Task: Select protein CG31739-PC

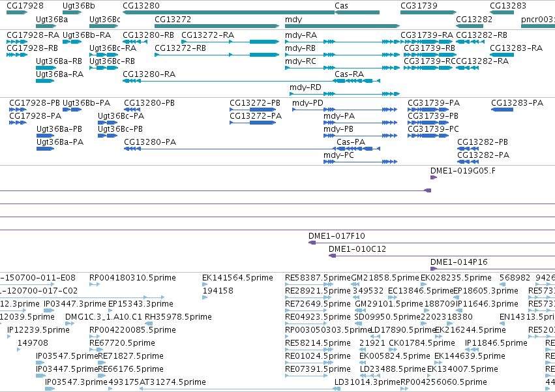Action: (x=433, y=129)
